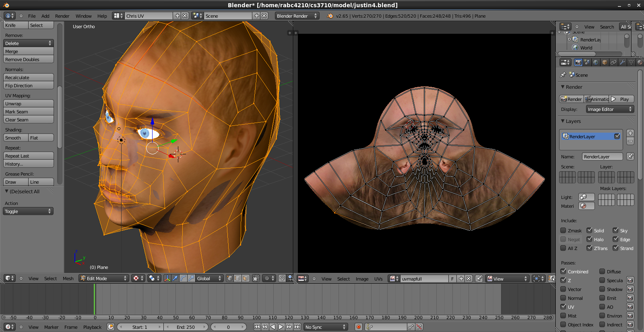
Task: Uncheck the RenderLayer enabled checkbox
Action: pos(617,136)
